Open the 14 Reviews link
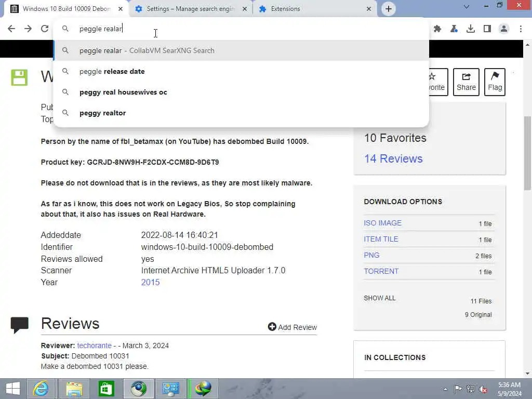This screenshot has height=399, width=532. [x=393, y=158]
